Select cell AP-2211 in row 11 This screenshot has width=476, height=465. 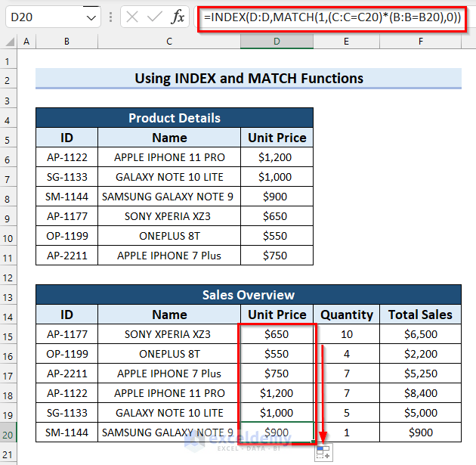[x=66, y=256]
